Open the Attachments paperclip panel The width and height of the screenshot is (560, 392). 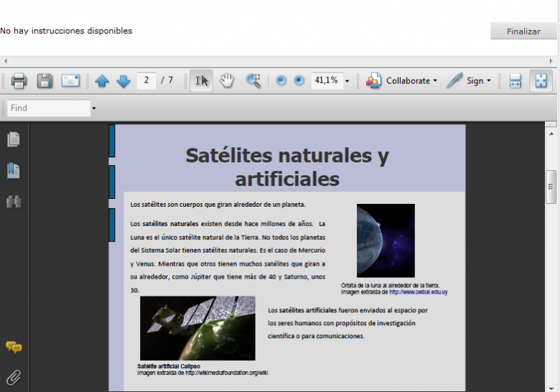14,378
